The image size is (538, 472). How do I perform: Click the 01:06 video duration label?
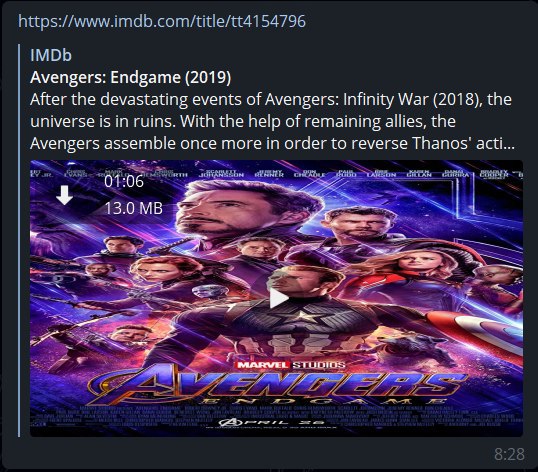tap(124, 181)
